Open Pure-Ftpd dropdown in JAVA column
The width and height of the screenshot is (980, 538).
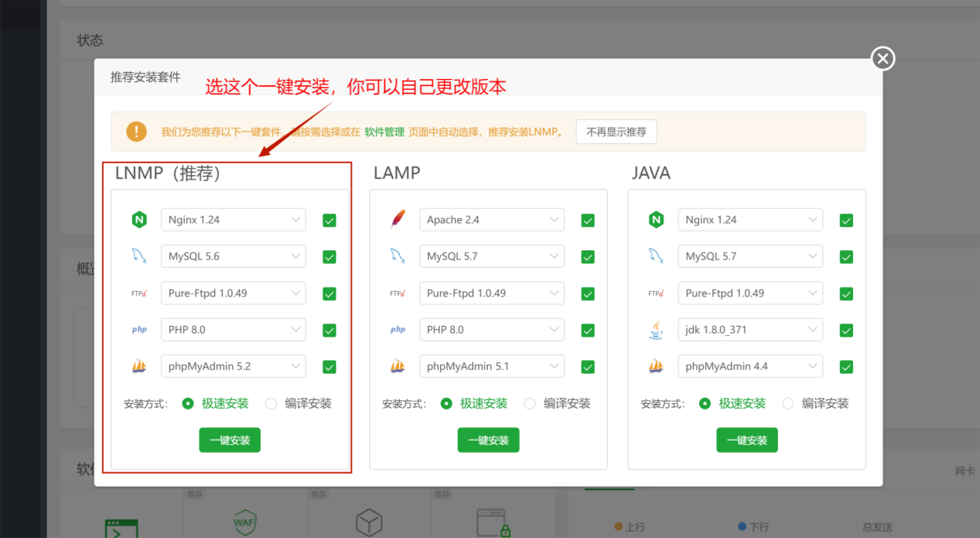[x=750, y=293]
